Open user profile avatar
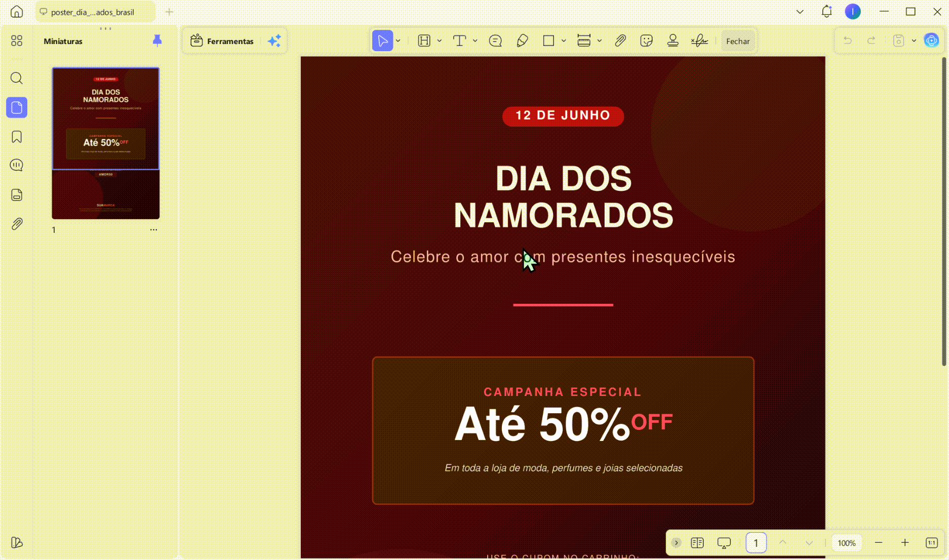This screenshot has width=949, height=560. (853, 12)
